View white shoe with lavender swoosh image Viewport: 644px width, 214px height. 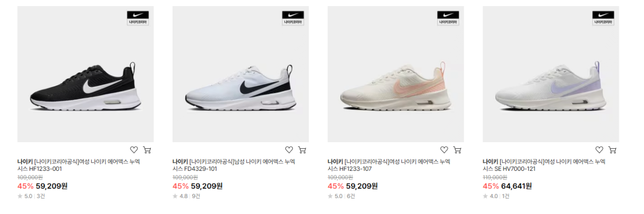[x=551, y=74]
